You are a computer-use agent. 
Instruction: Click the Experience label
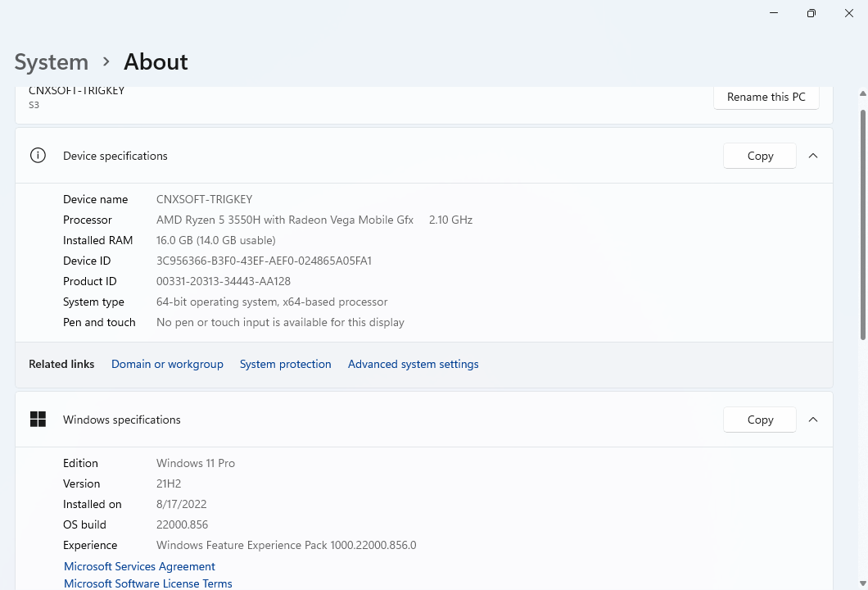click(x=90, y=545)
